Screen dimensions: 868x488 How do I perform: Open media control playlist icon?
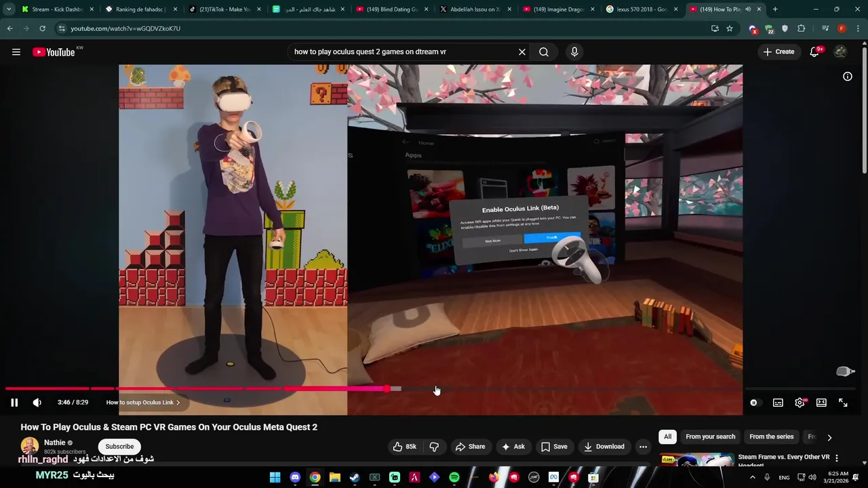(x=825, y=28)
